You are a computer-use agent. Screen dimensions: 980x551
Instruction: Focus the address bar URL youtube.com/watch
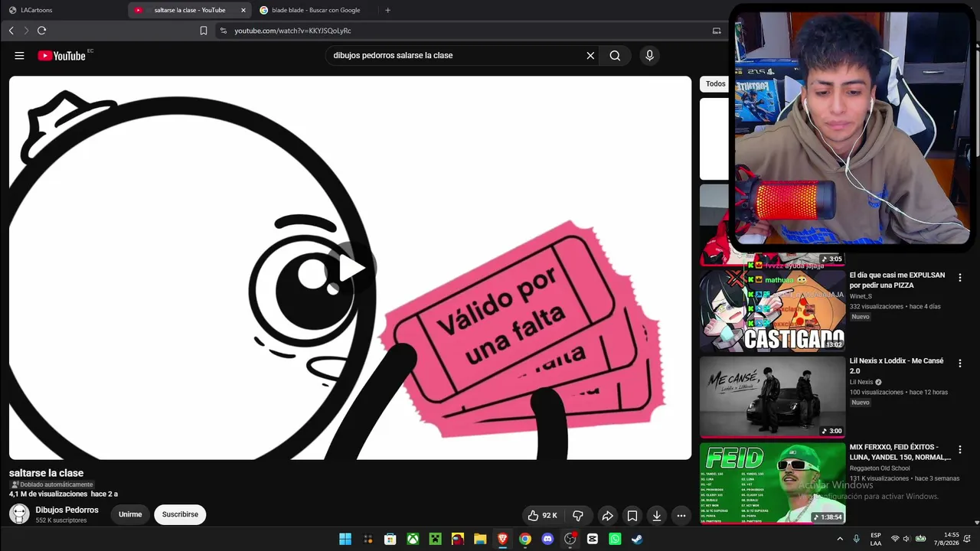pos(292,31)
